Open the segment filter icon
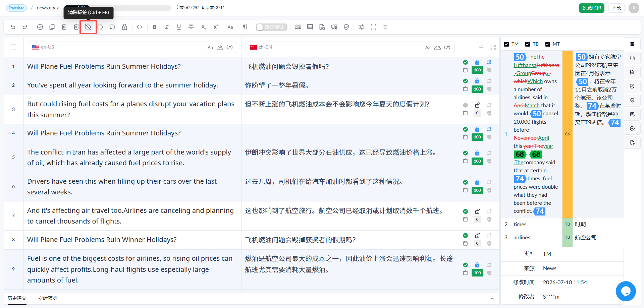The width and height of the screenshot is (644, 308). click(x=481, y=48)
